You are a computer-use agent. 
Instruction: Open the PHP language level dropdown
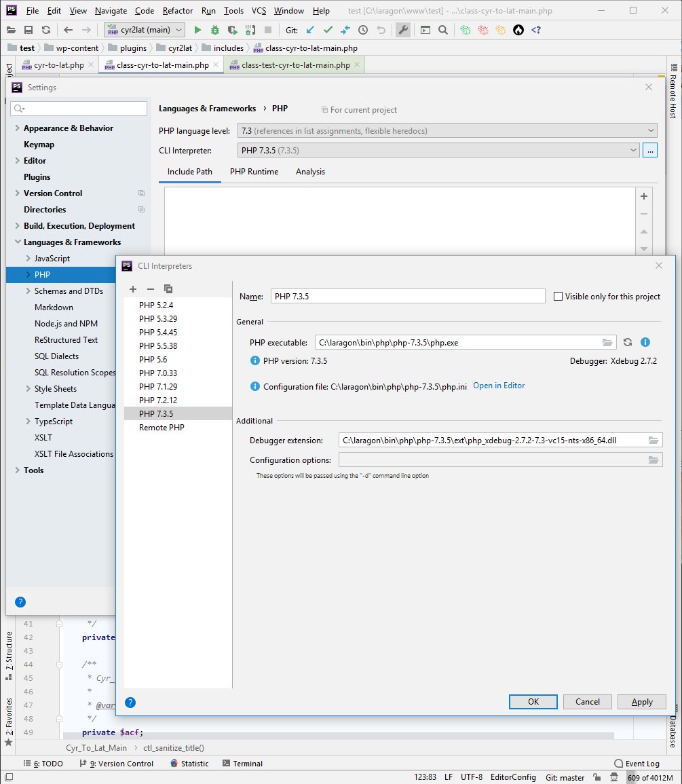pos(447,131)
